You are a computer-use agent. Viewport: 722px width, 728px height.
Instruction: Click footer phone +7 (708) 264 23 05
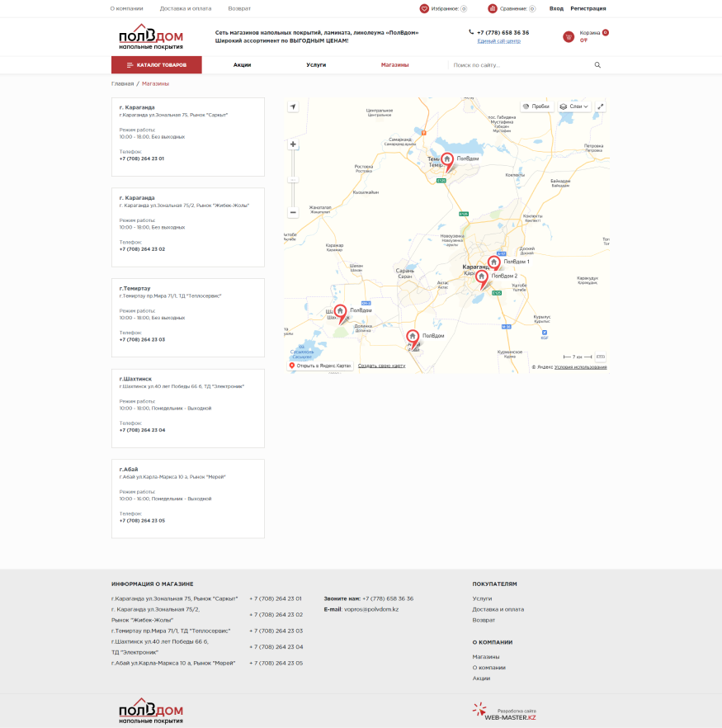pyautogui.click(x=276, y=664)
